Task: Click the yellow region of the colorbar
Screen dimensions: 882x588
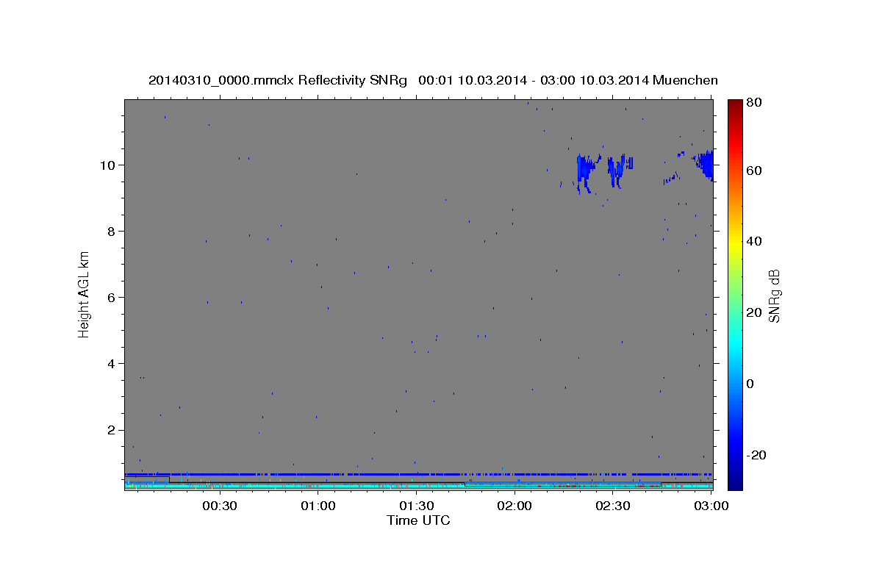Action: [736, 241]
